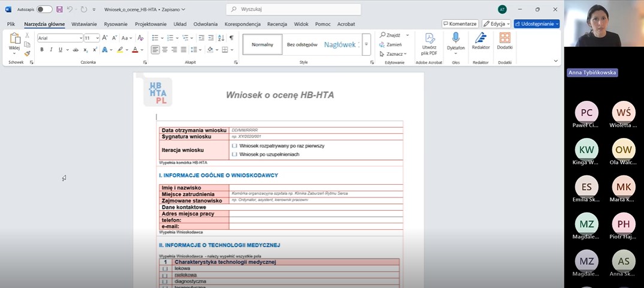Align text right
The image size is (644, 288).
[x=174, y=50]
